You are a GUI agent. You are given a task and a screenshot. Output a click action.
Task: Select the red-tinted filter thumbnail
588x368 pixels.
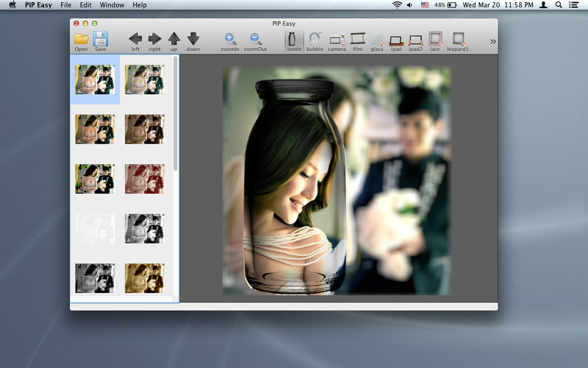144,179
